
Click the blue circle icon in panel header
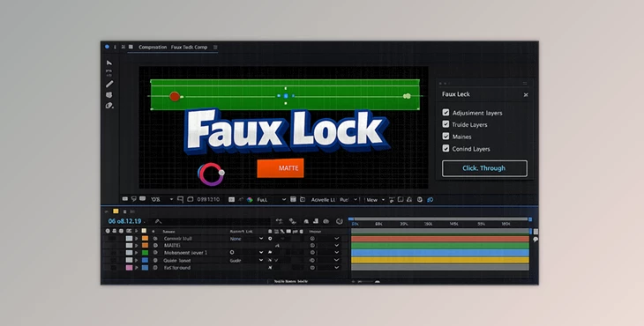[x=107, y=47]
